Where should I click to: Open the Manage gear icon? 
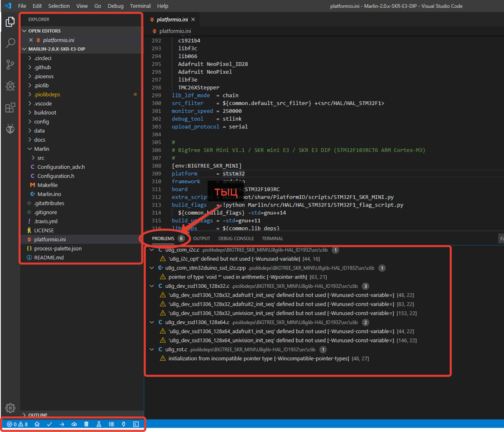coord(10,408)
